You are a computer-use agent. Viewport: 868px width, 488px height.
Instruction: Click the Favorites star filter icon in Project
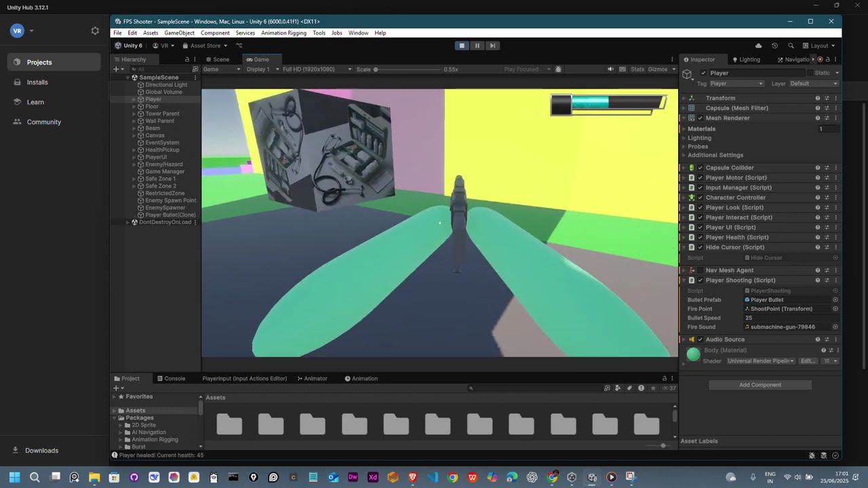pyautogui.click(x=653, y=388)
